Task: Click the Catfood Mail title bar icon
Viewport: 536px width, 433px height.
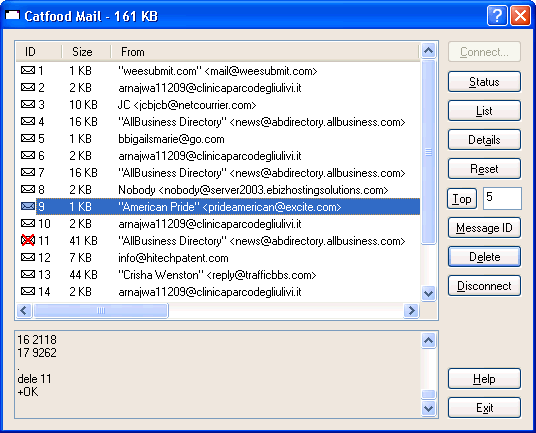Action: 13,15
